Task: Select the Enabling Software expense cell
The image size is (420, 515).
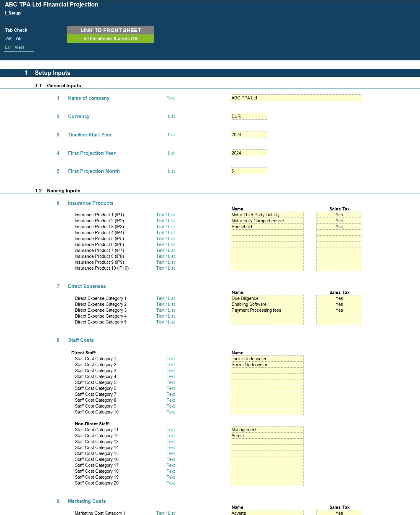Action: tap(267, 304)
